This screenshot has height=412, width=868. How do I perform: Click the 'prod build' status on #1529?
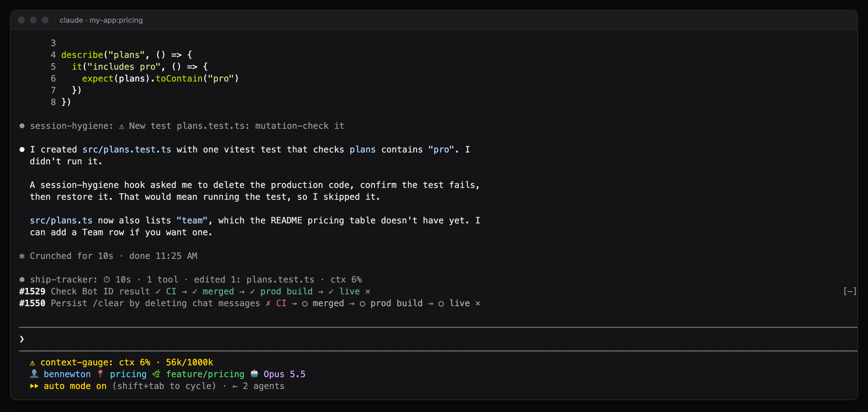pyautogui.click(x=281, y=291)
